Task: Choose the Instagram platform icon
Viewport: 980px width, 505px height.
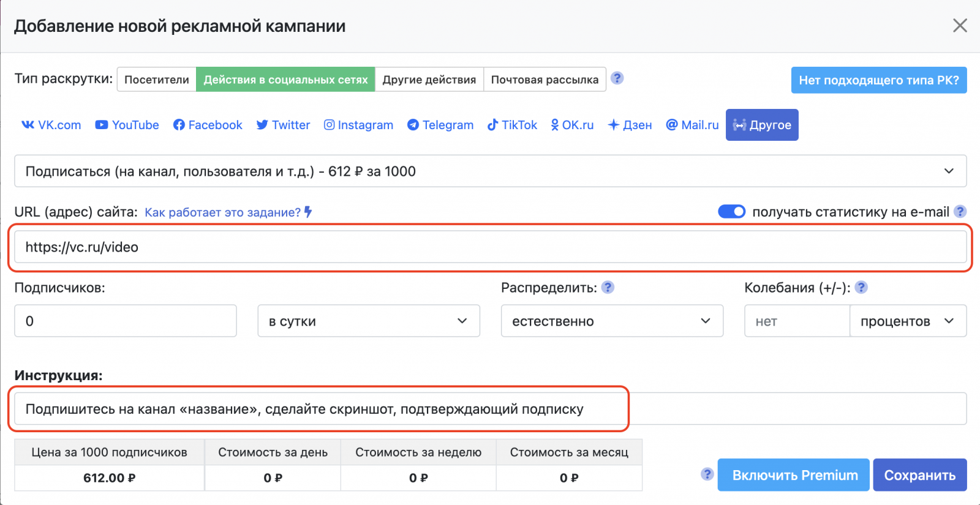Action: tap(330, 125)
